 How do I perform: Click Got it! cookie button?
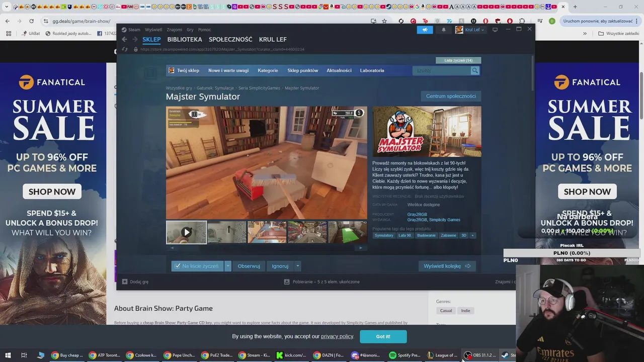[383, 336]
